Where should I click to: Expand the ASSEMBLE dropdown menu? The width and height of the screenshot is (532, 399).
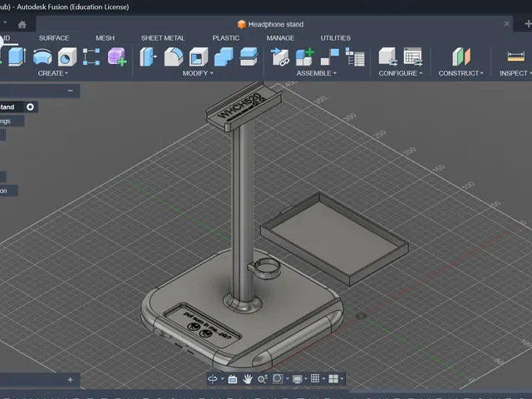tap(317, 73)
